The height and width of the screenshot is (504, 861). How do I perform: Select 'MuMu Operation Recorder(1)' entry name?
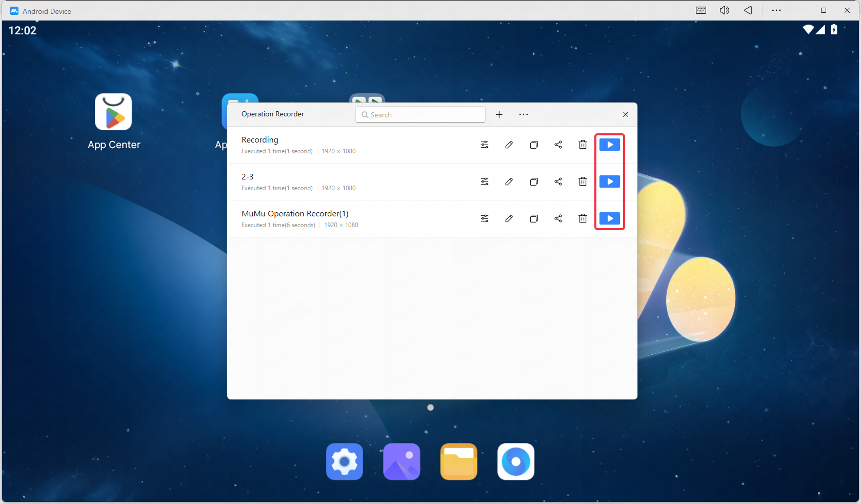click(295, 214)
